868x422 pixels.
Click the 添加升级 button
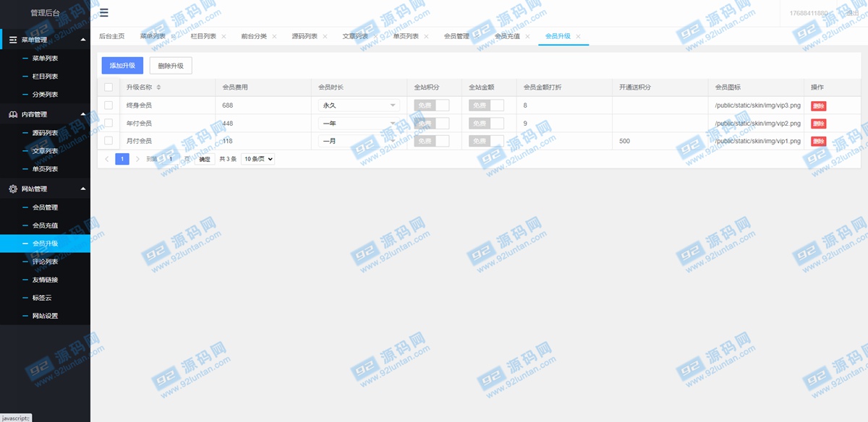point(122,66)
